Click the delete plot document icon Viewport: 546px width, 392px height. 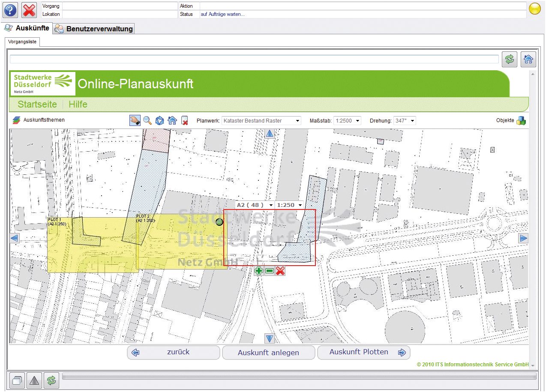click(x=184, y=120)
